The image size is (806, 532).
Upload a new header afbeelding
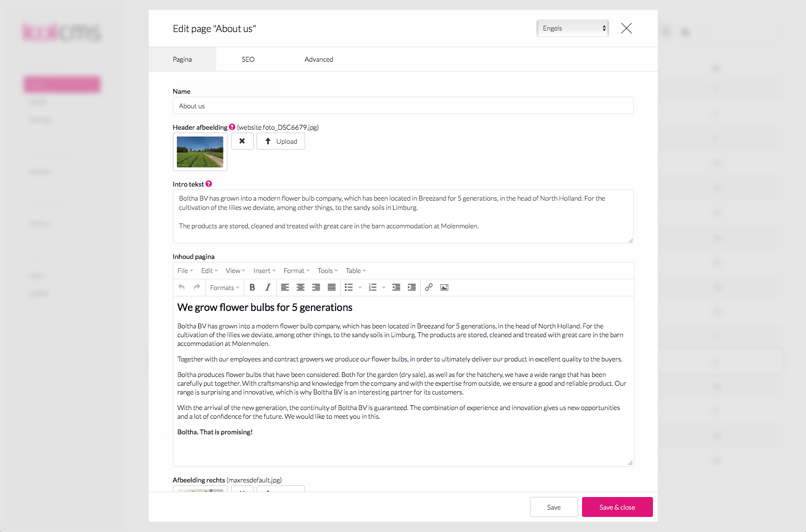click(x=280, y=141)
